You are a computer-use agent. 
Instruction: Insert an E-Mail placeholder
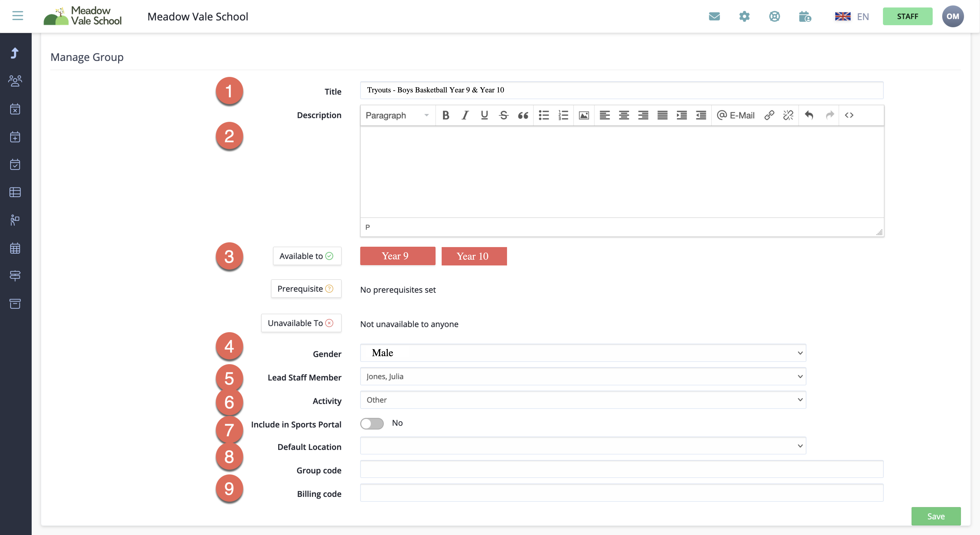735,115
